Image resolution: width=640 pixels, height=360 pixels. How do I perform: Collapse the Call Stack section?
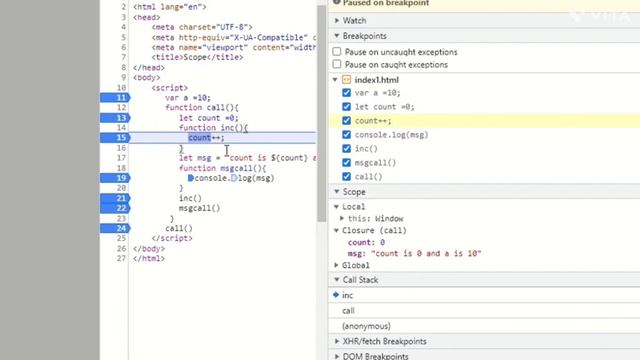337,280
